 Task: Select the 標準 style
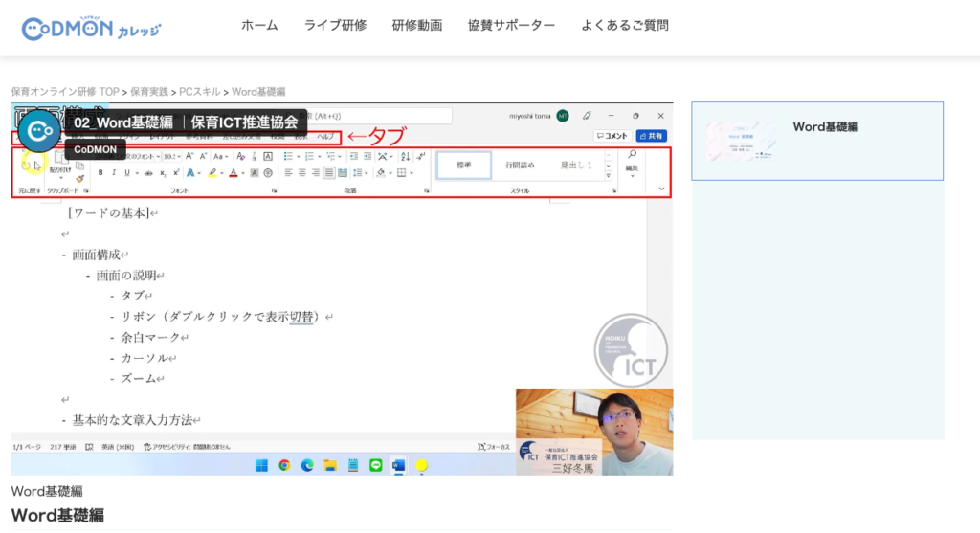464,165
